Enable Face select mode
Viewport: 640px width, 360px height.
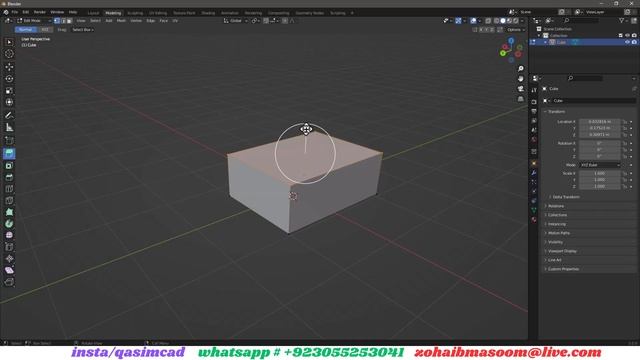pyautogui.click(x=69, y=20)
